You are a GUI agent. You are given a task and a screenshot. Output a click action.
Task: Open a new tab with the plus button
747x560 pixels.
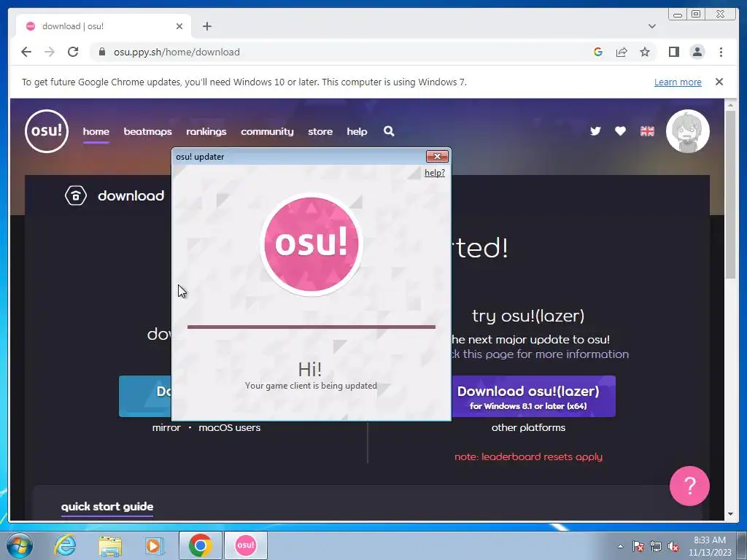coord(206,26)
